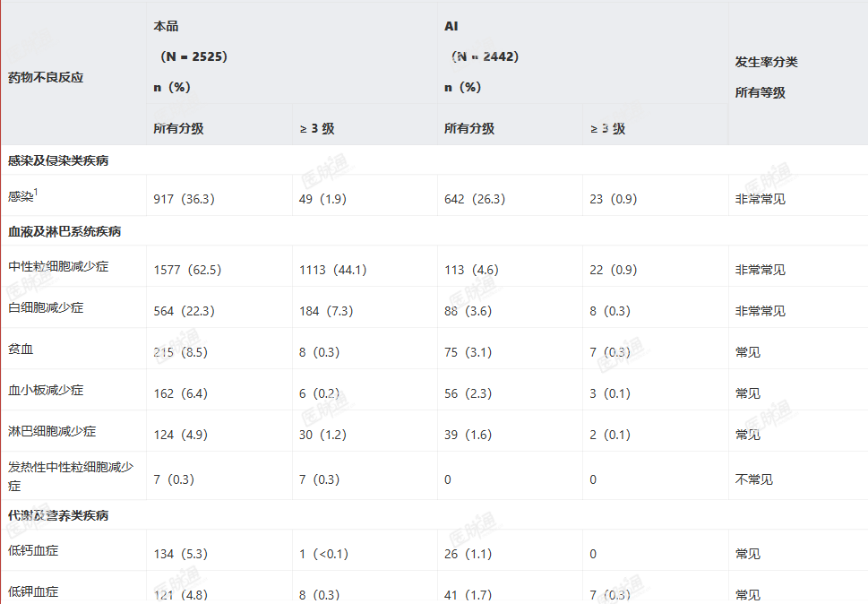The height and width of the screenshot is (604, 868).
Task: Select the value 564 (22.3)
Action: tap(184, 311)
